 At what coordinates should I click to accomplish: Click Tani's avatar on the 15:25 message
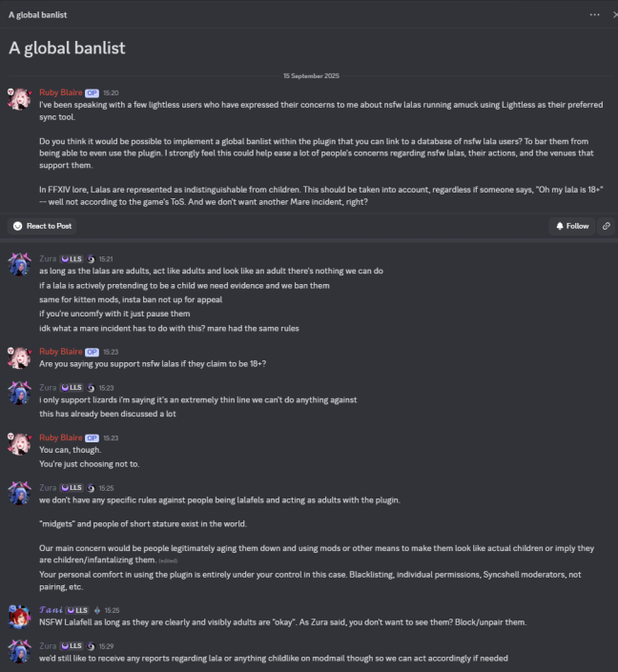19,615
